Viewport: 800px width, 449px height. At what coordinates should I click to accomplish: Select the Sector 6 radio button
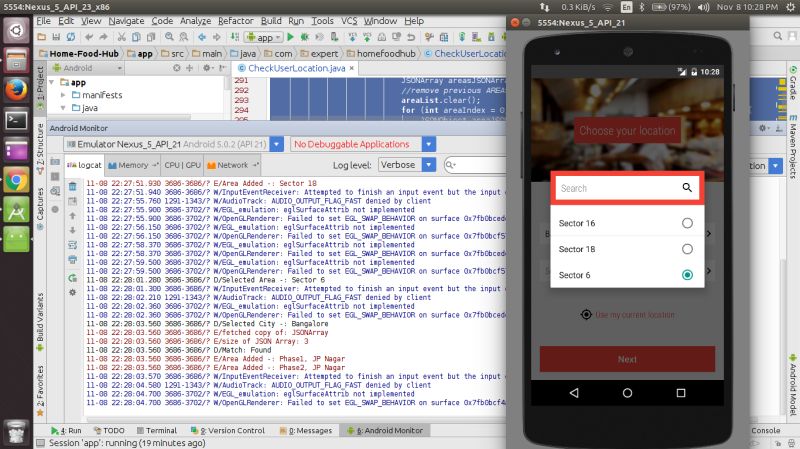pyautogui.click(x=687, y=275)
